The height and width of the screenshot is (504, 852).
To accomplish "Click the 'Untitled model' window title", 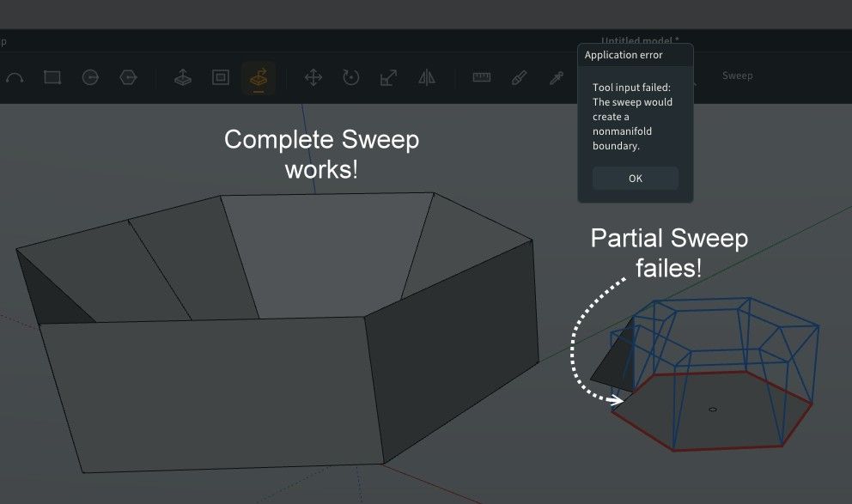I will (640, 40).
